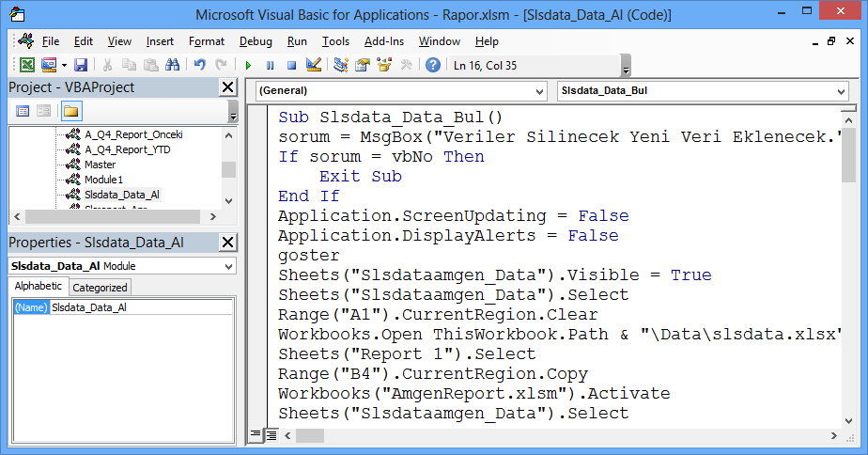
Task: Select Slsdata_Data_Al module in tree
Action: tap(122, 195)
